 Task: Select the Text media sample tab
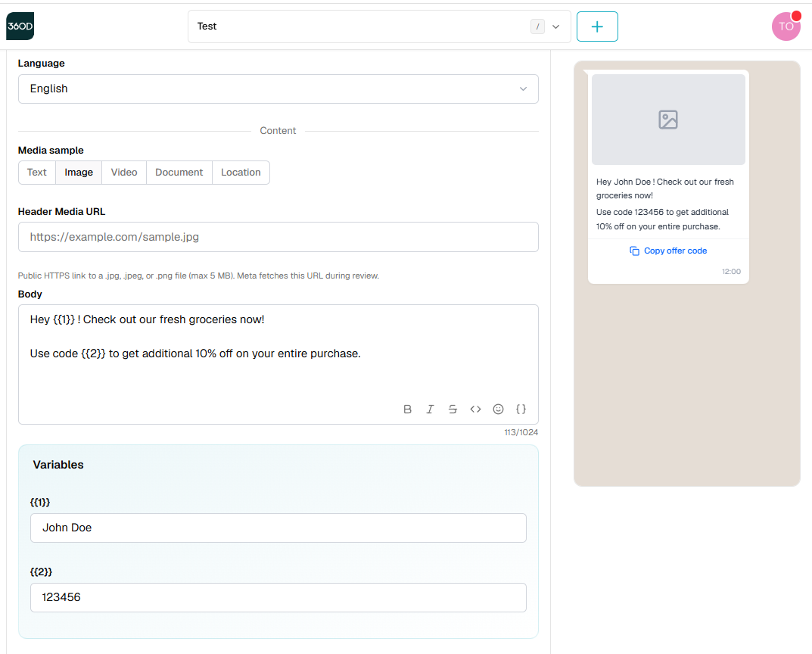[37, 173]
